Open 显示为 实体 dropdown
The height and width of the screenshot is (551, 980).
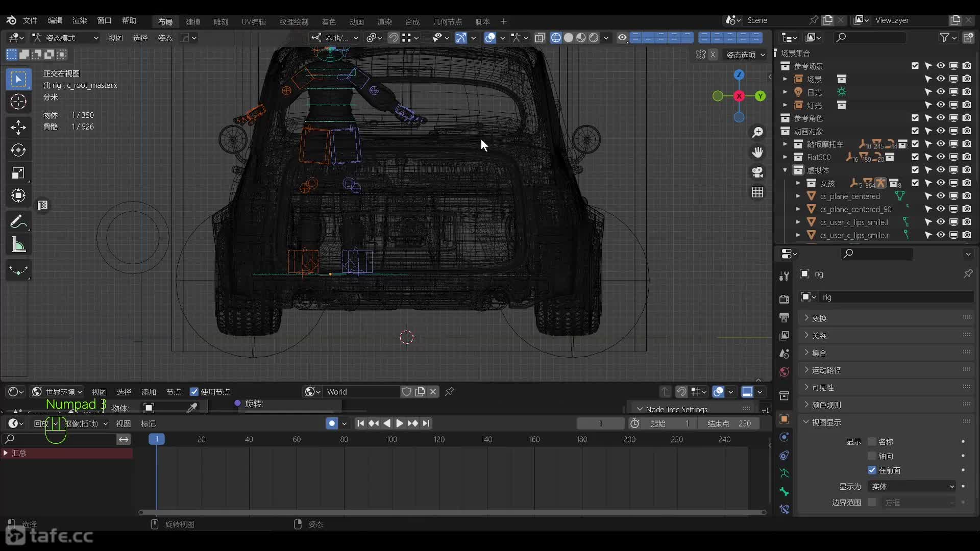click(912, 487)
